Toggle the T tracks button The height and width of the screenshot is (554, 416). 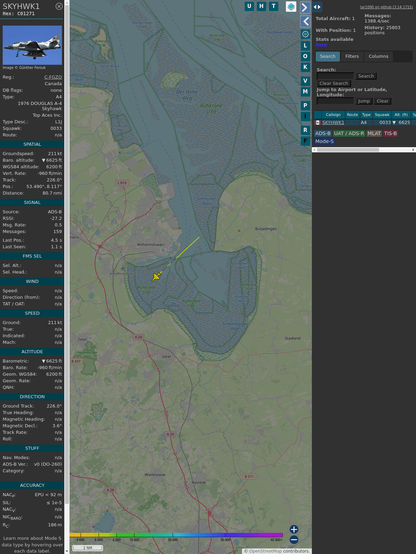coord(273,6)
